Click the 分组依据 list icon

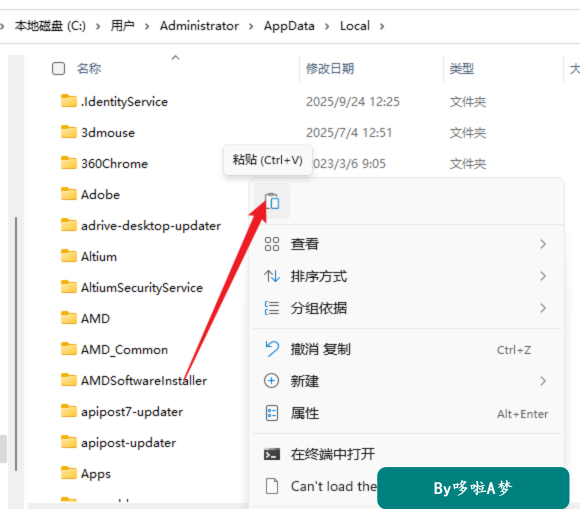pos(272,308)
